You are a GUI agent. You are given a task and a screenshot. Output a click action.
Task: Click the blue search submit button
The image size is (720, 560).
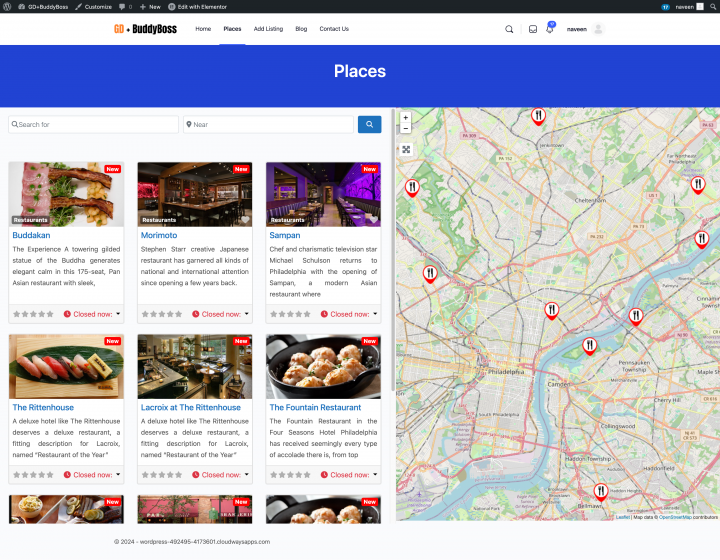pyautogui.click(x=369, y=125)
